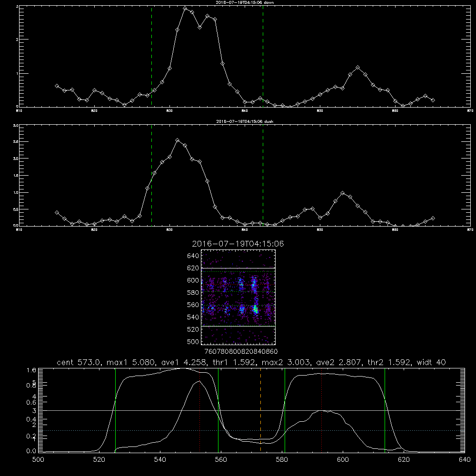This screenshot has width=476, height=476.
Task: Click x-axis label 830 under dawn plot
Action: 169,111
